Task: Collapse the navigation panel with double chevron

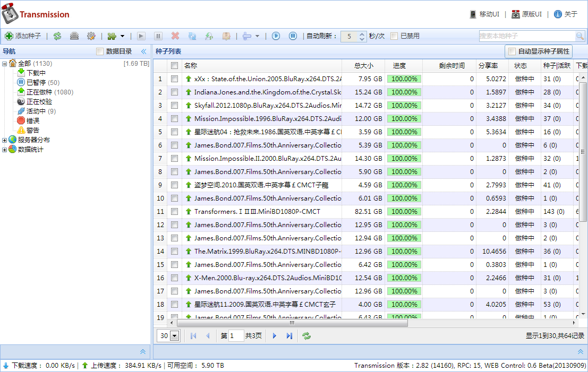Action: [x=143, y=51]
